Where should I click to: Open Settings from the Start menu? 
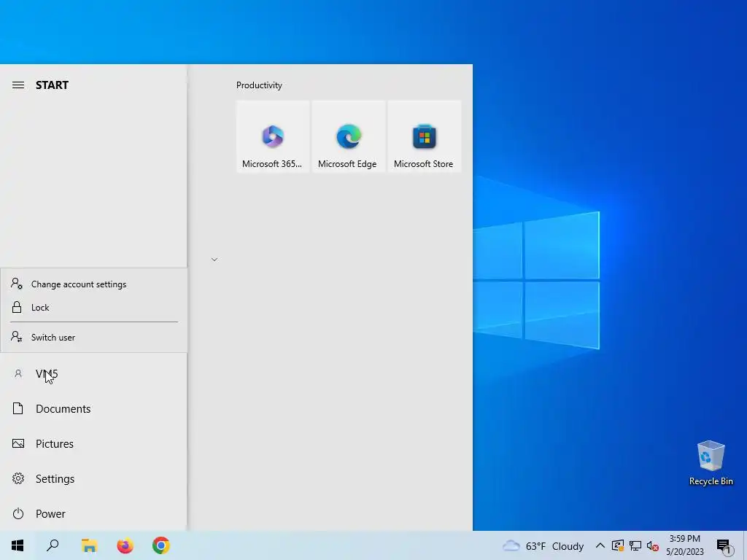(93, 478)
